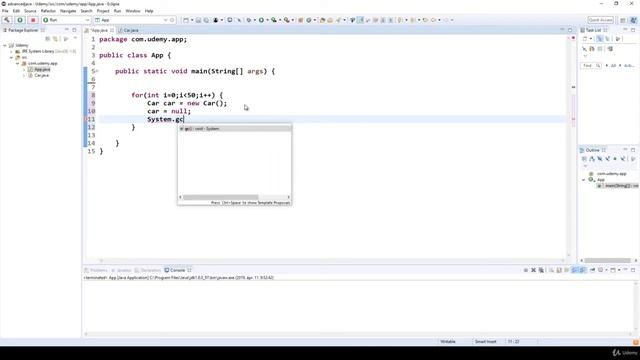Click the Outline horizontal scrollbar
The image size is (640, 360).
click(x=608, y=260)
